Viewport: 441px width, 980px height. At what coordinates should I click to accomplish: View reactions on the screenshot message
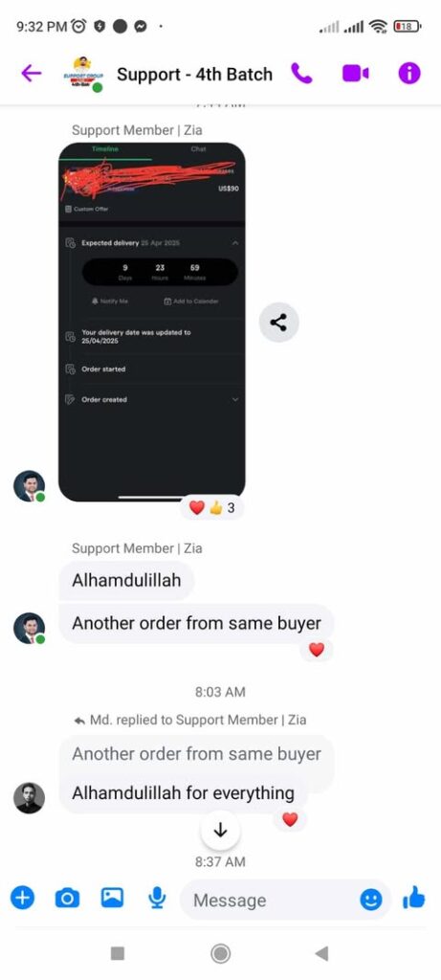point(211,507)
